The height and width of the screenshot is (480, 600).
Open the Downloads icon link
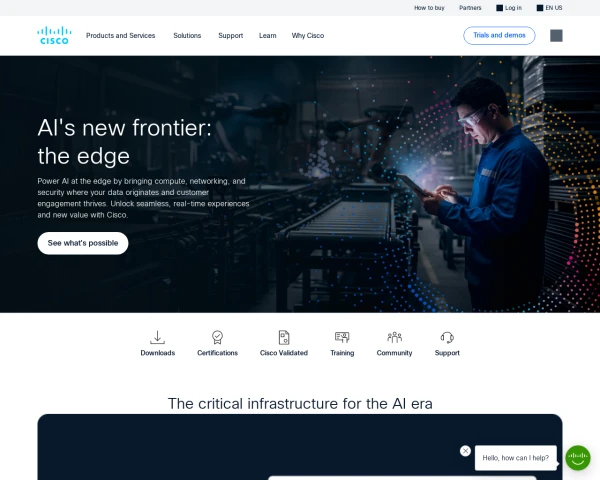tap(157, 337)
